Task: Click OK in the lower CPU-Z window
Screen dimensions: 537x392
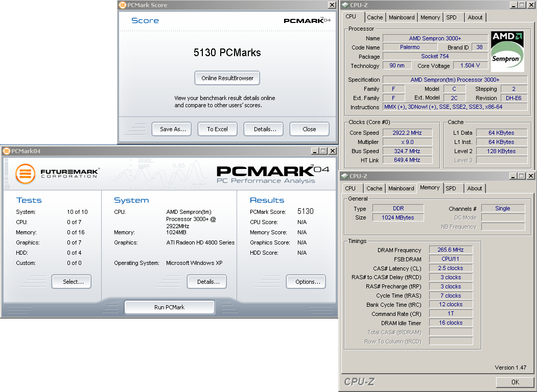Action: coord(515,382)
